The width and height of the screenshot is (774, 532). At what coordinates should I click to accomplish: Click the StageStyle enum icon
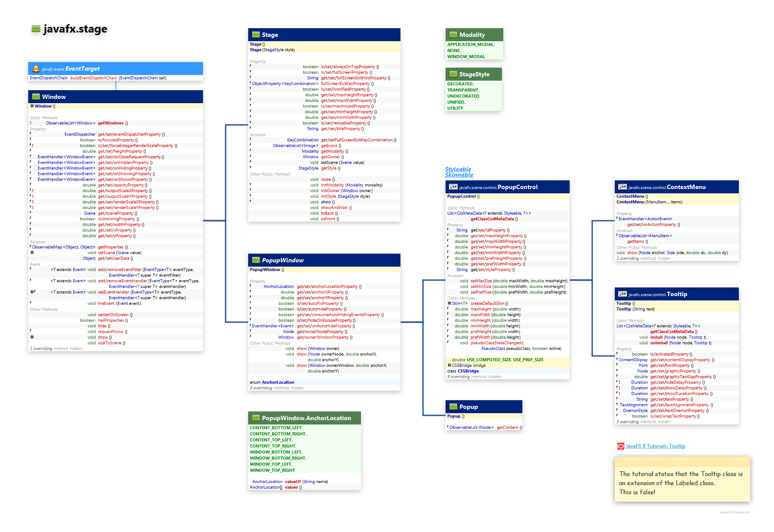(453, 74)
